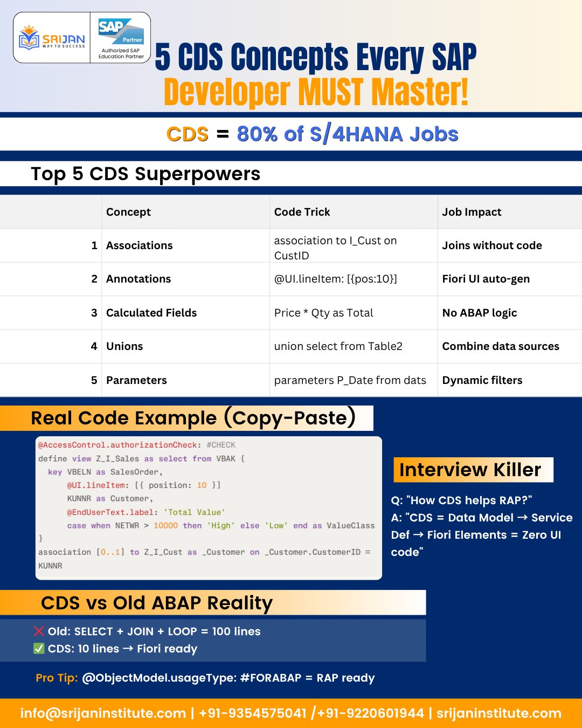Image resolution: width=582 pixels, height=728 pixels.
Task: Click '@AccessControl.authorizationCheck: #CHECK' code line
Action: (136, 445)
